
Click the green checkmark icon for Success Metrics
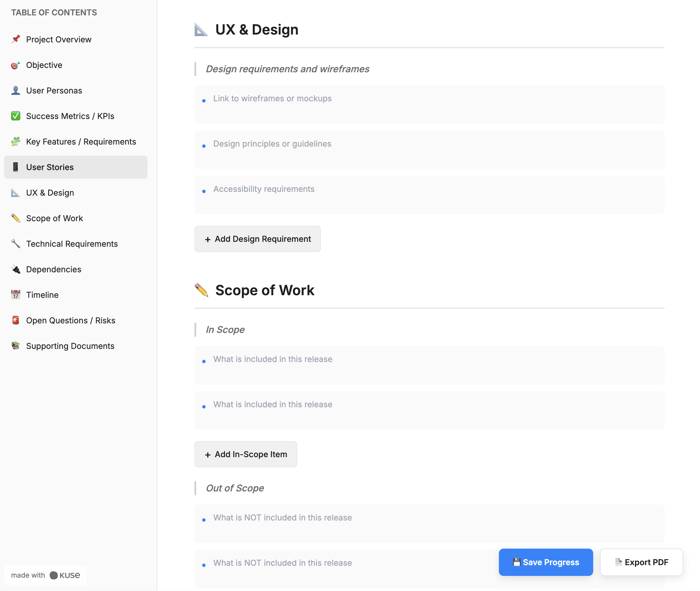coord(15,116)
